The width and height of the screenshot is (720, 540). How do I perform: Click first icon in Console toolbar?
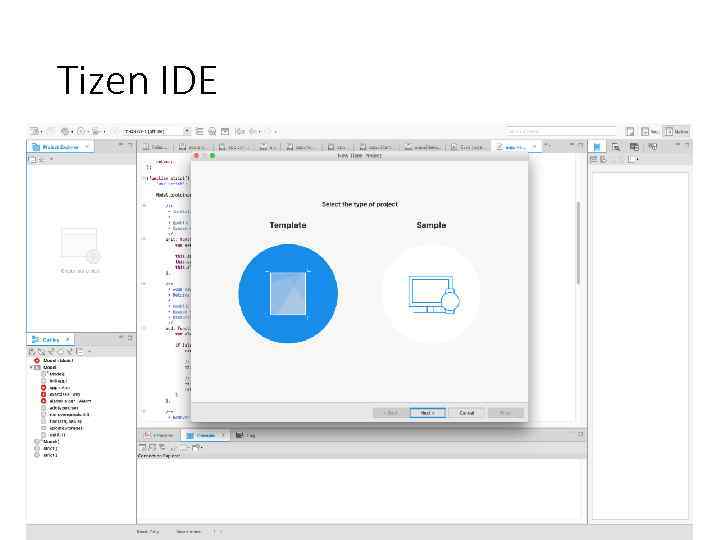click(x=142, y=447)
